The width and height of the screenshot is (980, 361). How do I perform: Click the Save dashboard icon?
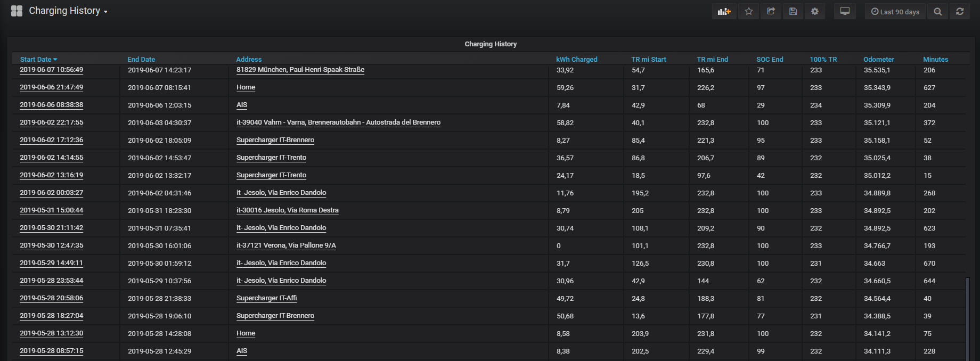[x=793, y=11]
